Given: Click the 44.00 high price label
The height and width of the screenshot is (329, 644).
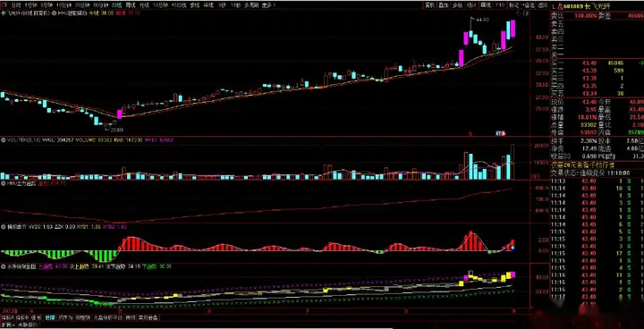Looking at the screenshot, I should (x=483, y=20).
